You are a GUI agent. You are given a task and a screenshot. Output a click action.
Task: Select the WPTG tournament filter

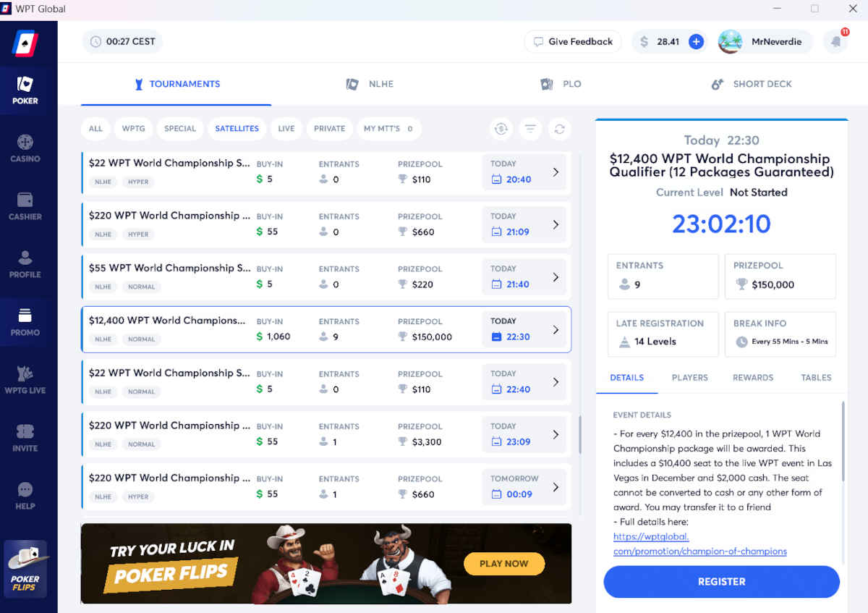pos(133,129)
